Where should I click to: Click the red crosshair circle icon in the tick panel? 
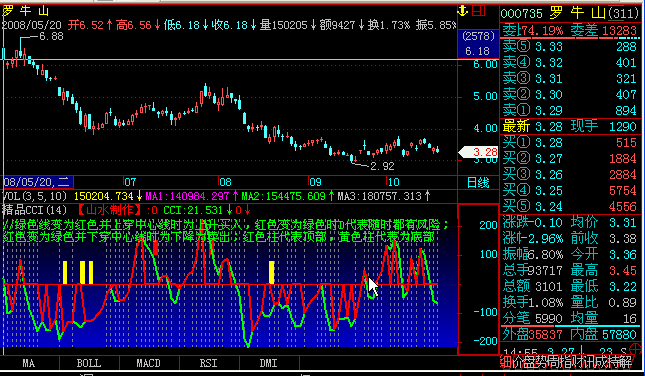click(636, 350)
